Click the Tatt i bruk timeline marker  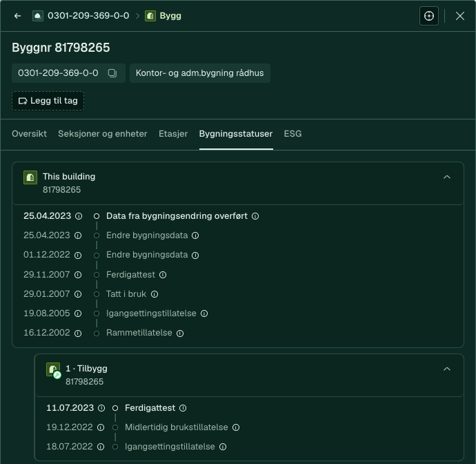(x=97, y=294)
